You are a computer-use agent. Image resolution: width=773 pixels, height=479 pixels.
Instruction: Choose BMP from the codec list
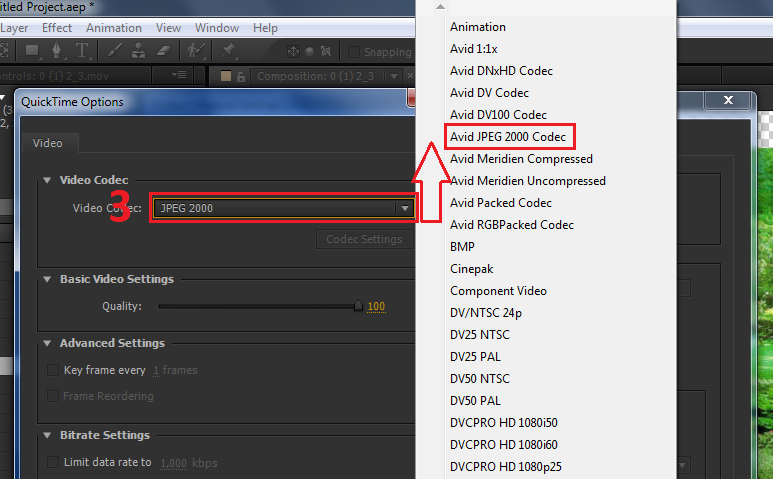point(462,247)
